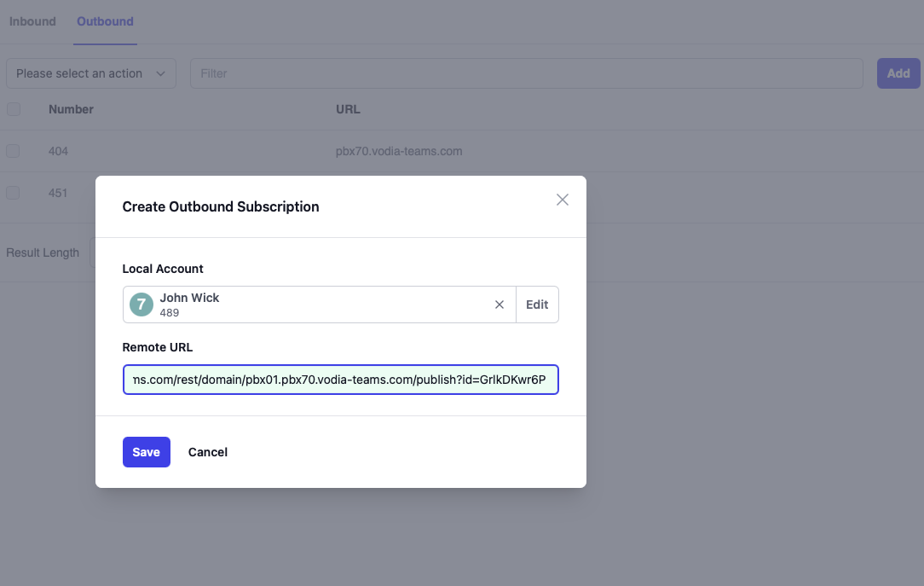Select the Outbound tab
Screen dimensions: 924x586
pyautogui.click(x=105, y=21)
